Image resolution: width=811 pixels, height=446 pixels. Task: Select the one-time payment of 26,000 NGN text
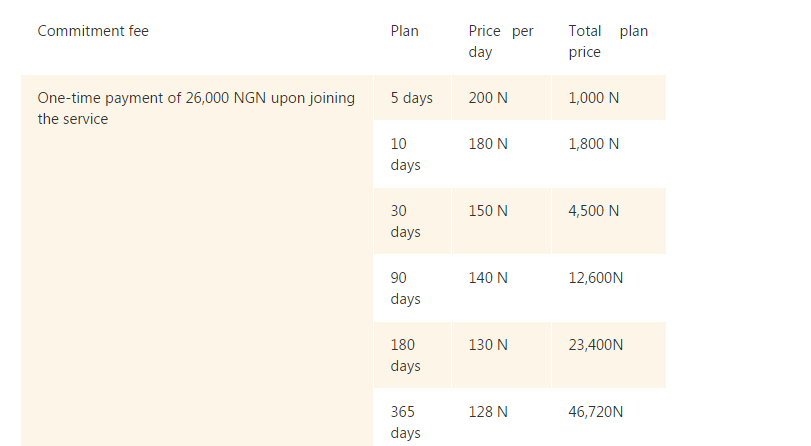(195, 108)
